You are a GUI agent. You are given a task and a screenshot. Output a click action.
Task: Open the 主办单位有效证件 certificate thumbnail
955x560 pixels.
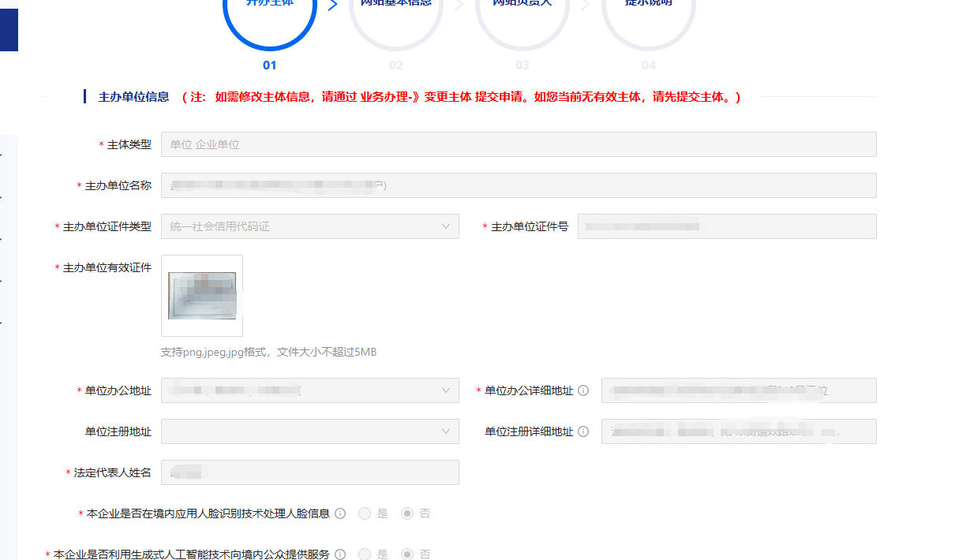tap(202, 296)
